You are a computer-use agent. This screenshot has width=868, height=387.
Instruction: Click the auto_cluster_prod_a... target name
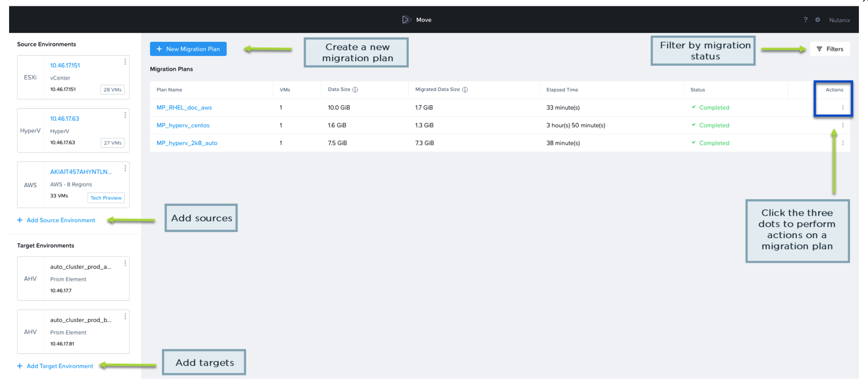pyautogui.click(x=80, y=267)
